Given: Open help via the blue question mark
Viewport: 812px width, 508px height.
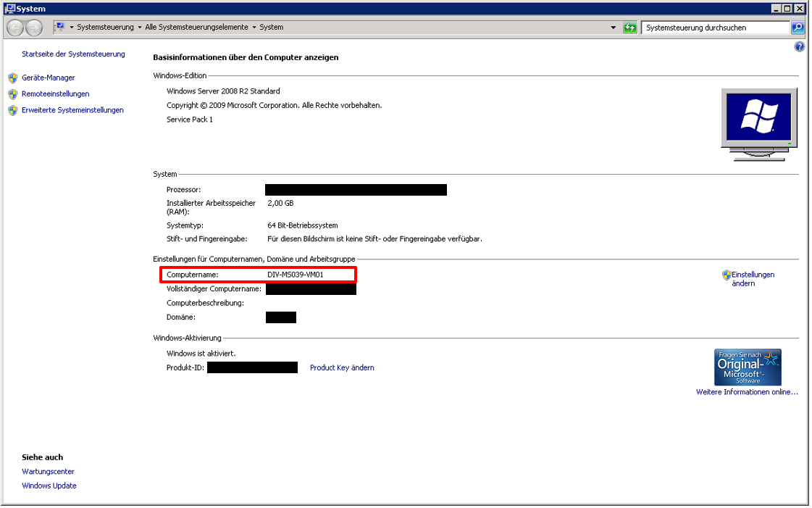Looking at the screenshot, I should (x=800, y=46).
